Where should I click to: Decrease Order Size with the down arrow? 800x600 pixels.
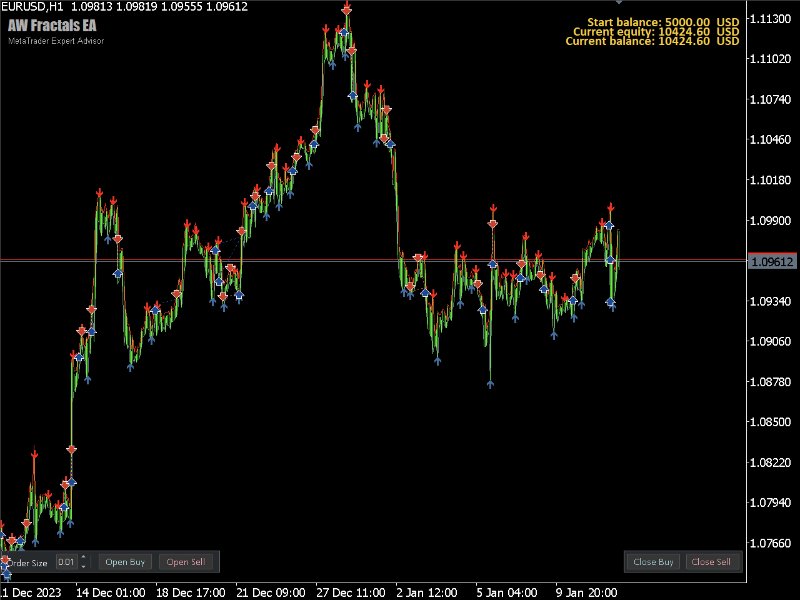(83, 566)
